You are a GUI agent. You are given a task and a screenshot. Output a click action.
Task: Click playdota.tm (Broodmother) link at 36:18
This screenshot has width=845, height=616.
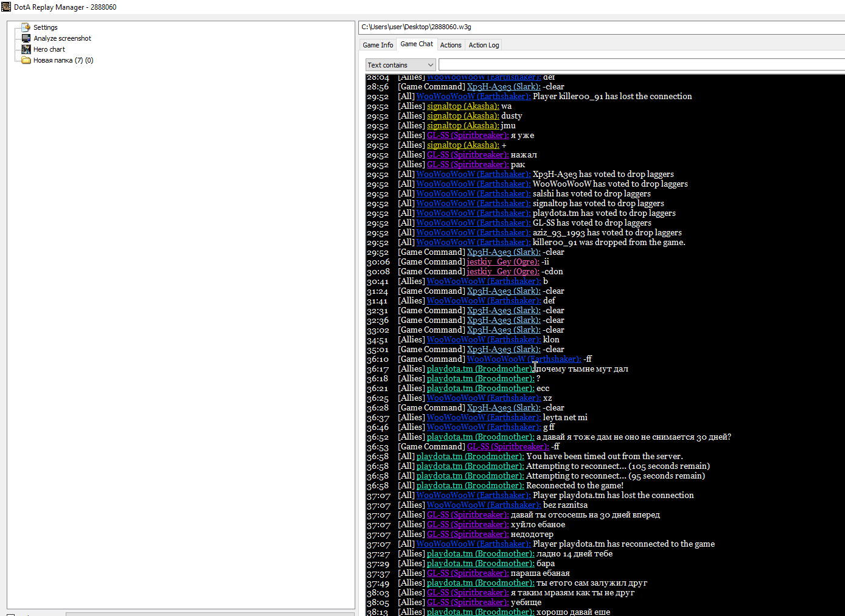481,378
